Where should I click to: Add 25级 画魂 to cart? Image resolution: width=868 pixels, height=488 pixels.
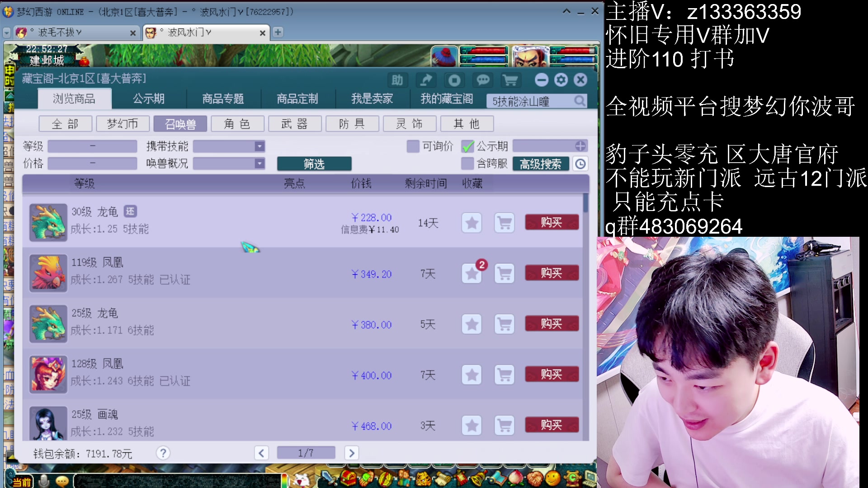tap(505, 425)
